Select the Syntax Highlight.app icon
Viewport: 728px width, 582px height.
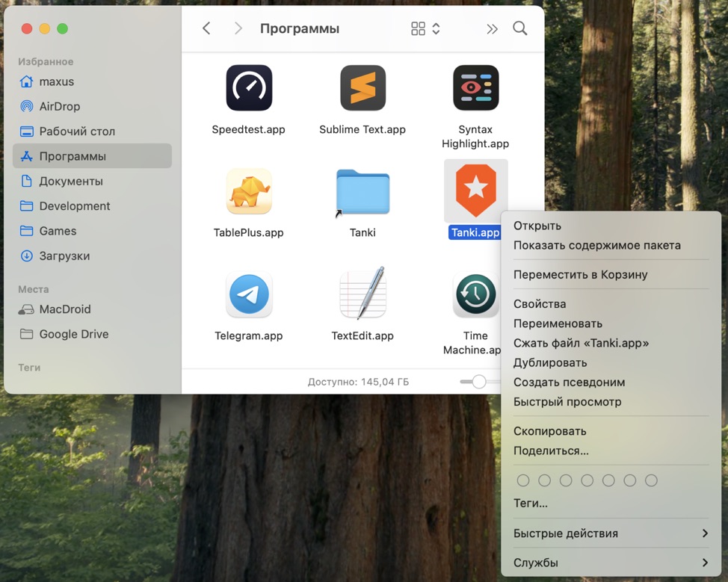476,87
